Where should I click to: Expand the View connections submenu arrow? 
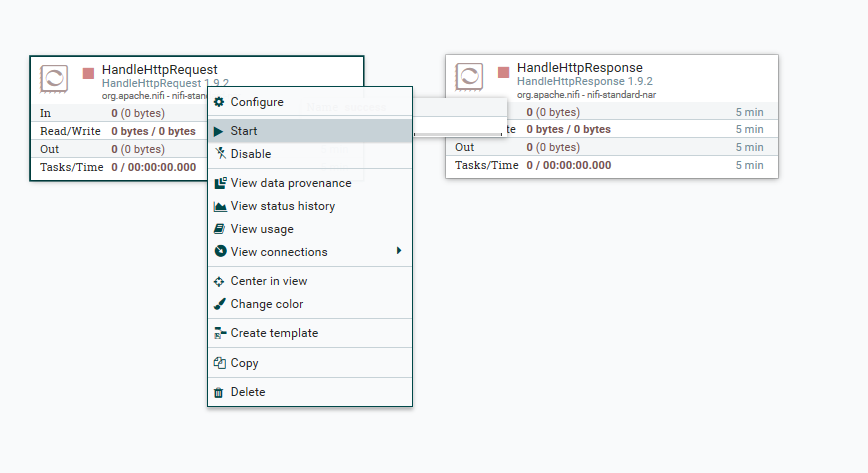(399, 251)
